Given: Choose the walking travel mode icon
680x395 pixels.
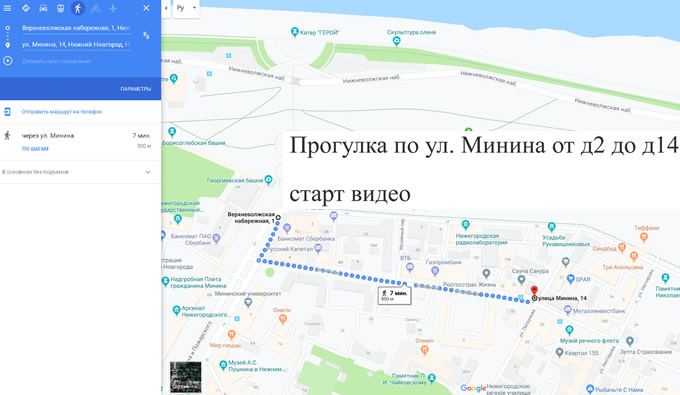Looking at the screenshot, I should [x=78, y=8].
